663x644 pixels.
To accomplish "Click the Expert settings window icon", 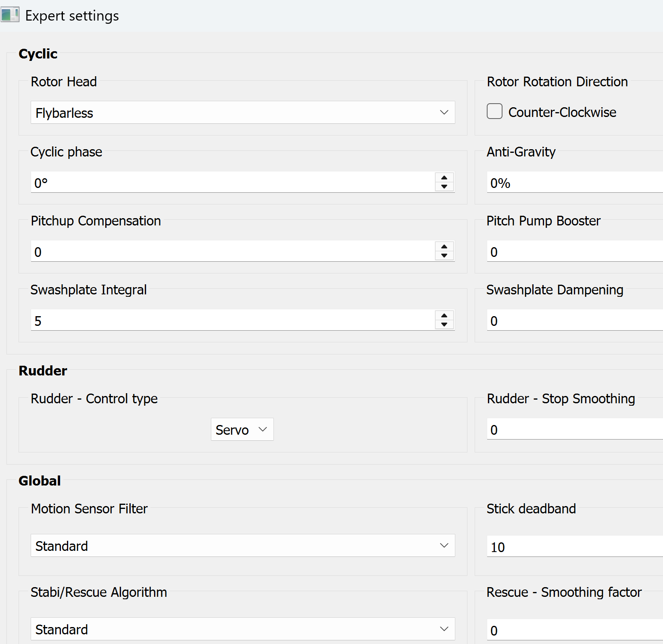I will click(10, 15).
